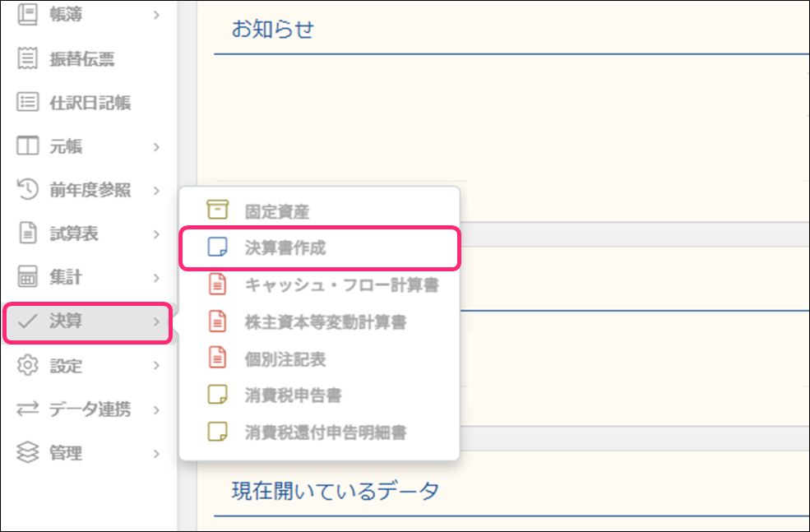
Task: Expand the 元帳 submenu arrow
Action: (156, 147)
